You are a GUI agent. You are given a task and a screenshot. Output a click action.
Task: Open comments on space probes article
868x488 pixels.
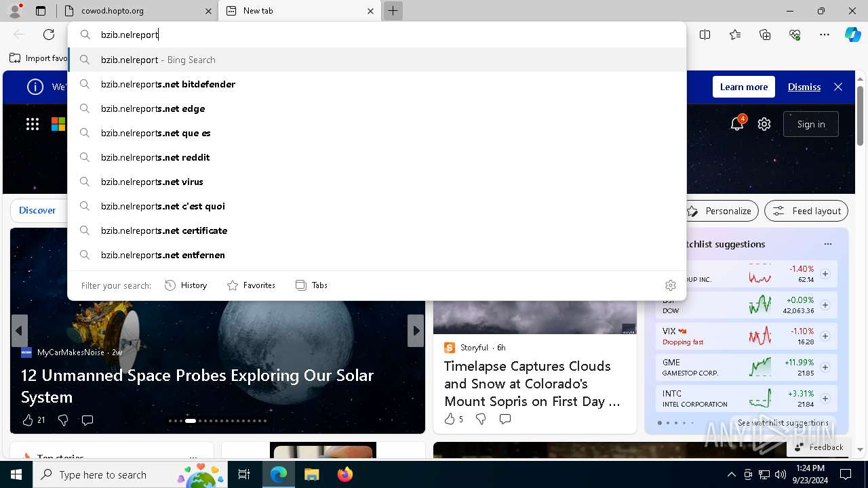(x=87, y=420)
